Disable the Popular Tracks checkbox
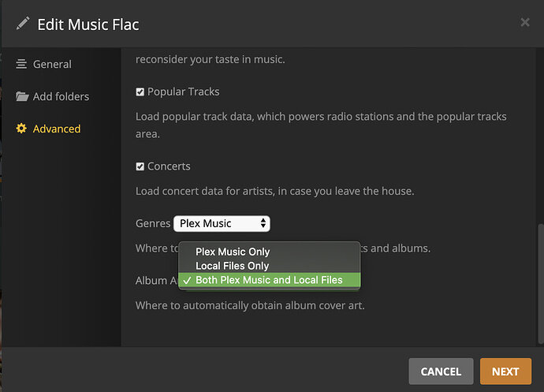The width and height of the screenshot is (544, 392). pos(140,91)
